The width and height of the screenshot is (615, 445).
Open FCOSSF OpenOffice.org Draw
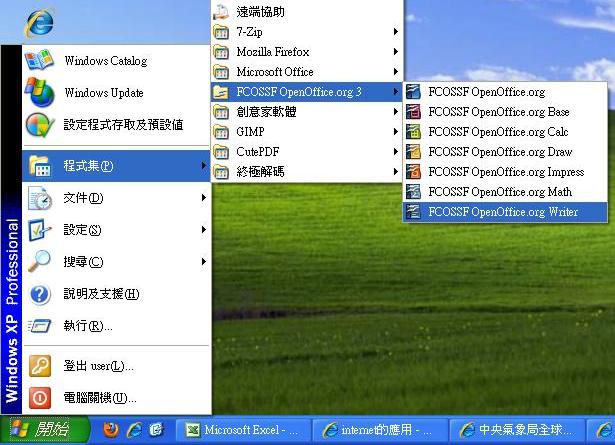click(505, 152)
